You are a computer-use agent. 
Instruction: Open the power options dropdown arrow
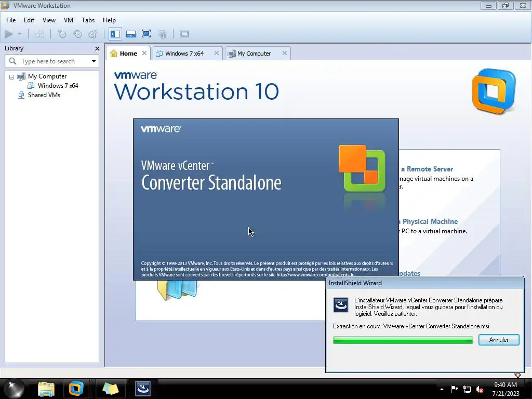click(19, 34)
